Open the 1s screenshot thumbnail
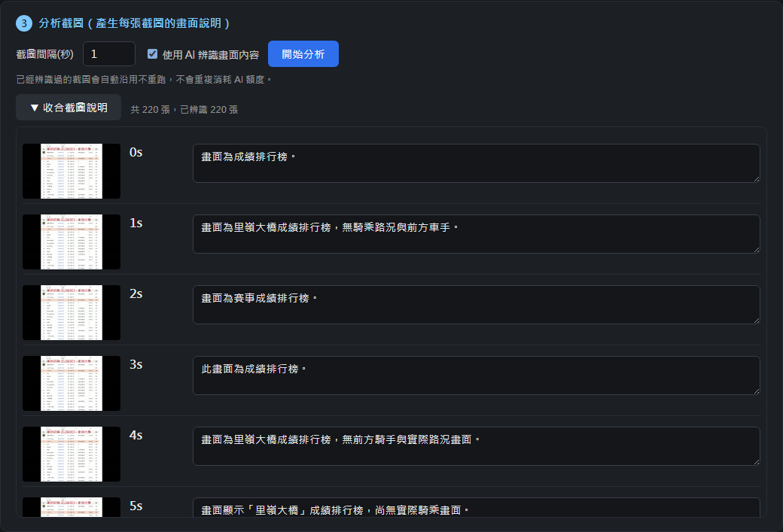The width and height of the screenshot is (783, 532). [x=72, y=242]
